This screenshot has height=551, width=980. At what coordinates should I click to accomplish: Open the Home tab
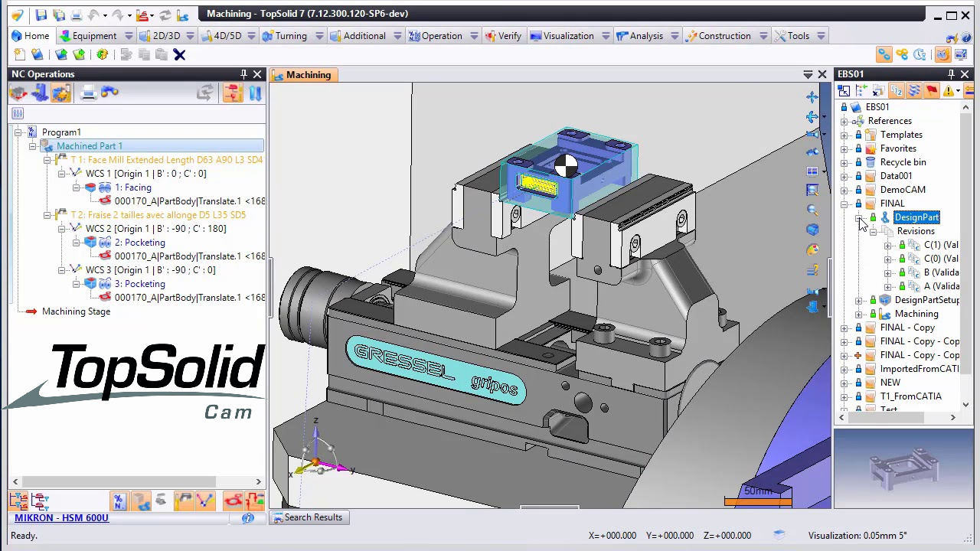30,36
